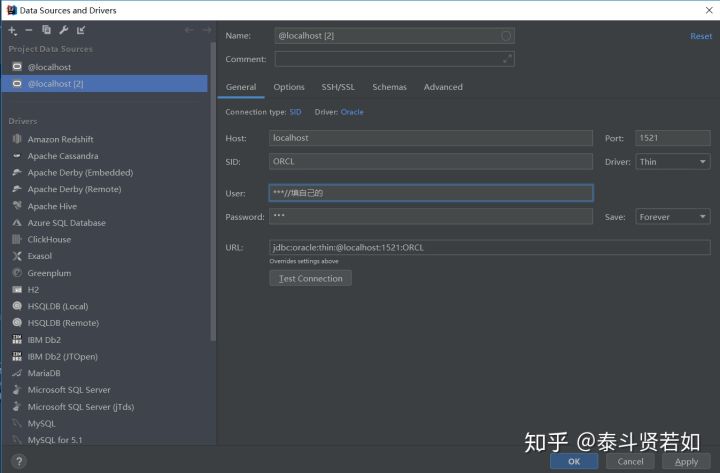Screen dimensions: 720x473
Task: Click the URL field
Action: pos(489,247)
